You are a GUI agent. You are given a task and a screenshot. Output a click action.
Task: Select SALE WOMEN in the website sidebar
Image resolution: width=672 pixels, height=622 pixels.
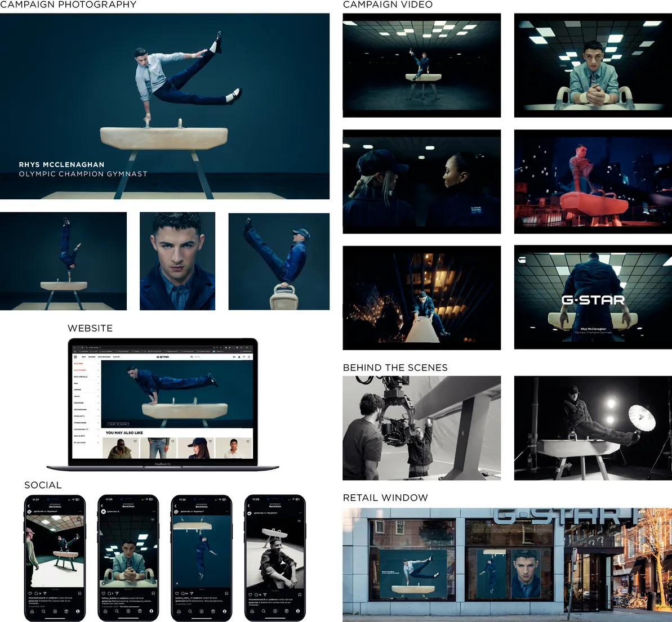click(80, 370)
